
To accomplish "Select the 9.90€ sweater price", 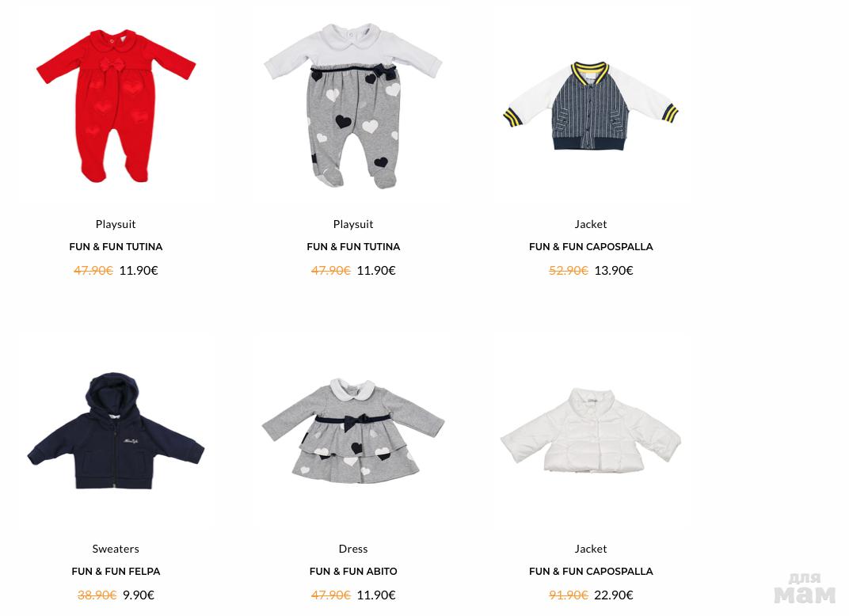I will tap(139, 595).
